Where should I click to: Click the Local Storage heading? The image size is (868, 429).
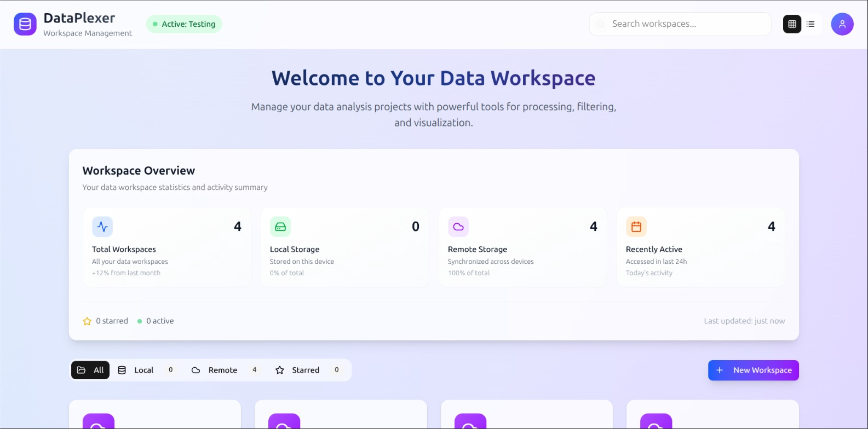295,249
